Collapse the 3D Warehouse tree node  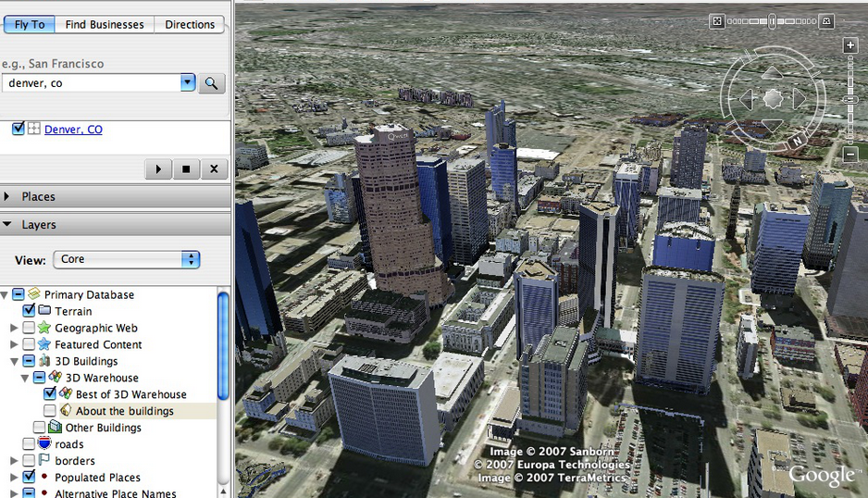click(x=25, y=378)
